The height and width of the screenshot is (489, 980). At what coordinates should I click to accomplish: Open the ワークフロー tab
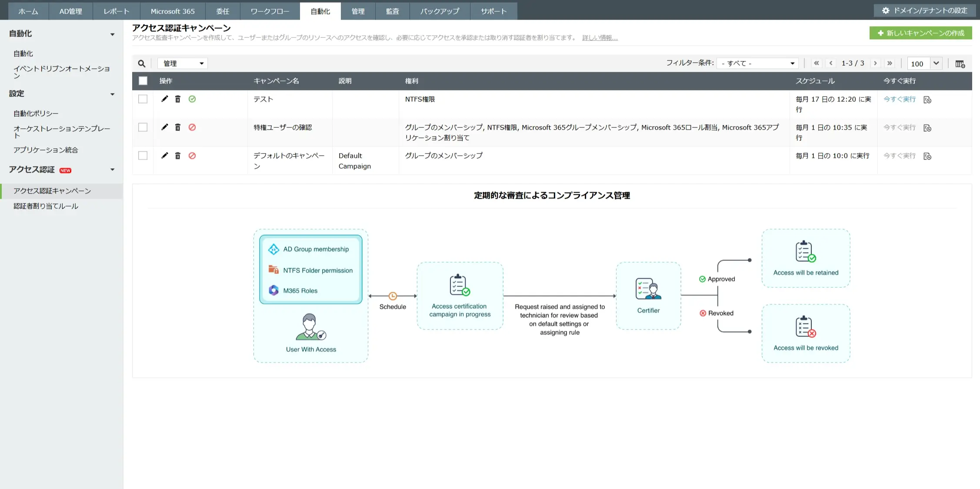click(270, 11)
